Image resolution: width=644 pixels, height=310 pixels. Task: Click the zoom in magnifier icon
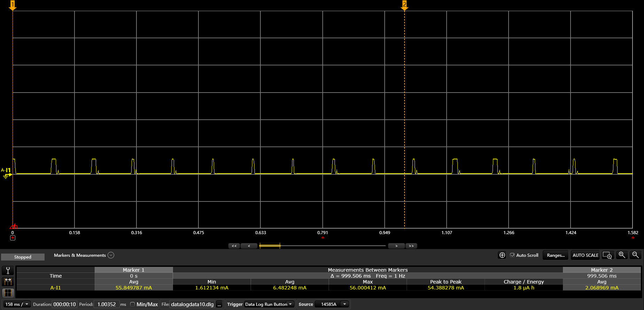[x=622, y=255]
